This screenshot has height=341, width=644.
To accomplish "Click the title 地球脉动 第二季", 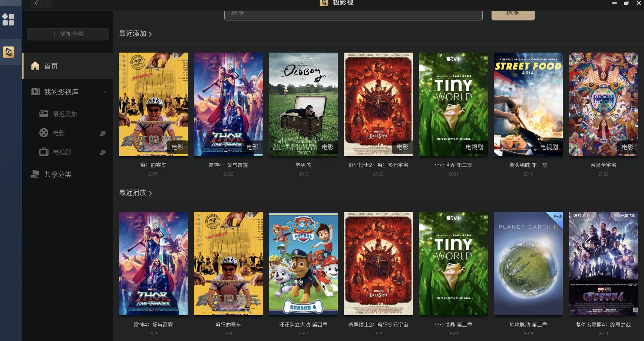I will pos(528,325).
